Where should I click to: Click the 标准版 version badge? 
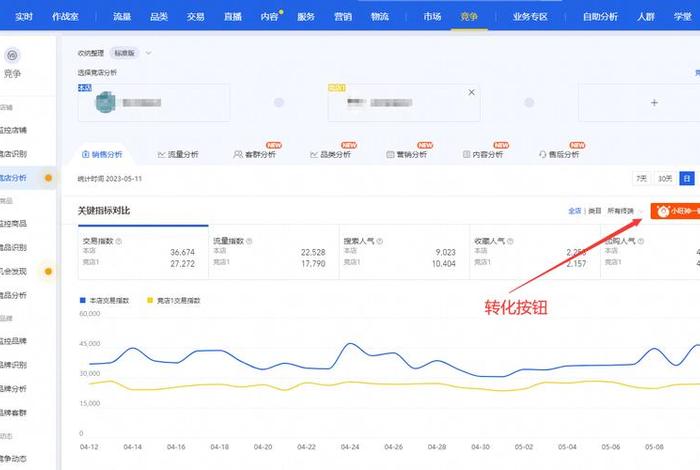tap(124, 53)
